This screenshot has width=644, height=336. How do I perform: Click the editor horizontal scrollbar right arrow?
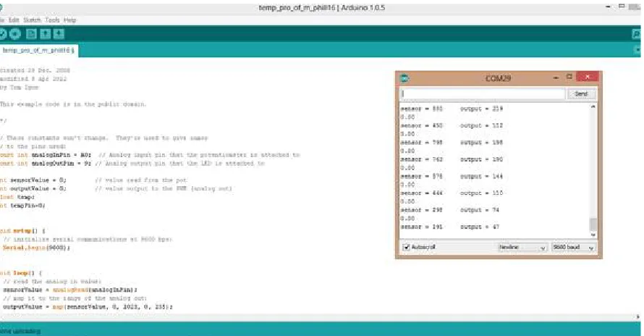(637, 316)
